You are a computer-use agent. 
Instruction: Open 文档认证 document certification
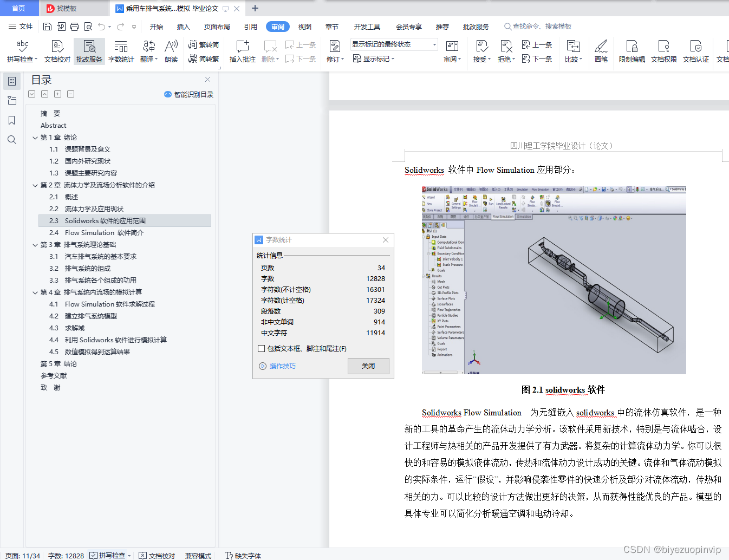point(696,51)
